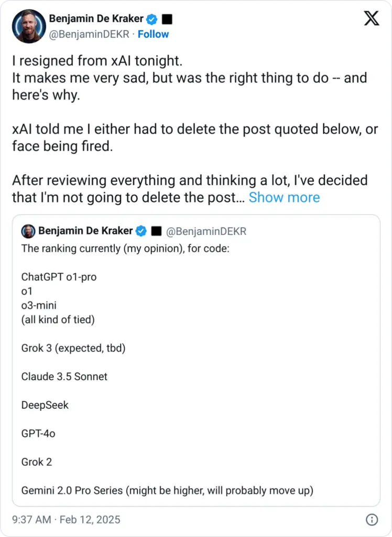
Task: Click the "Claude 3.5 Sonnet" line in the quote
Action: 64,377
